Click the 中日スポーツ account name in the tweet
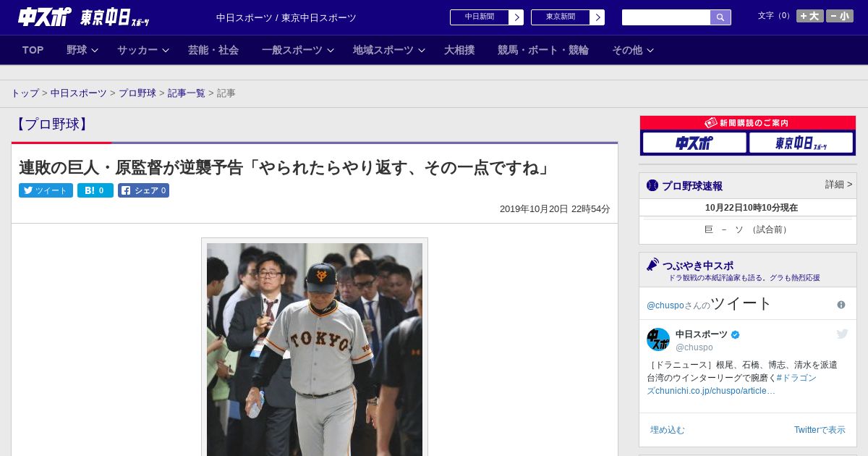 click(x=702, y=334)
